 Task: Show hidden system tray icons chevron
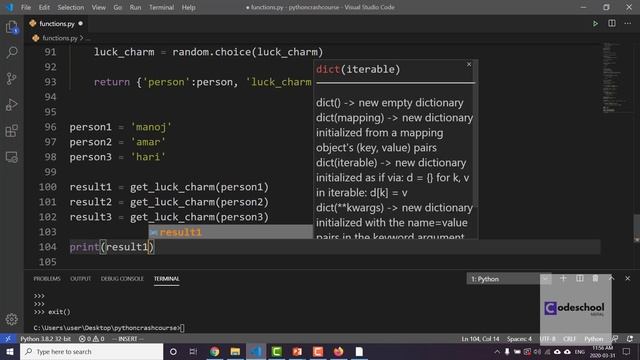pyautogui.click(x=497, y=351)
